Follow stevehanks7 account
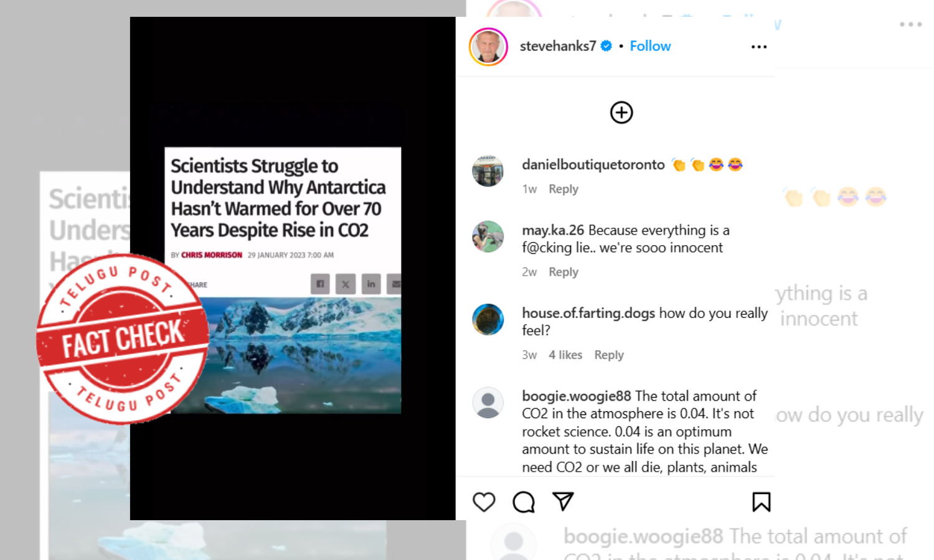 (650, 46)
